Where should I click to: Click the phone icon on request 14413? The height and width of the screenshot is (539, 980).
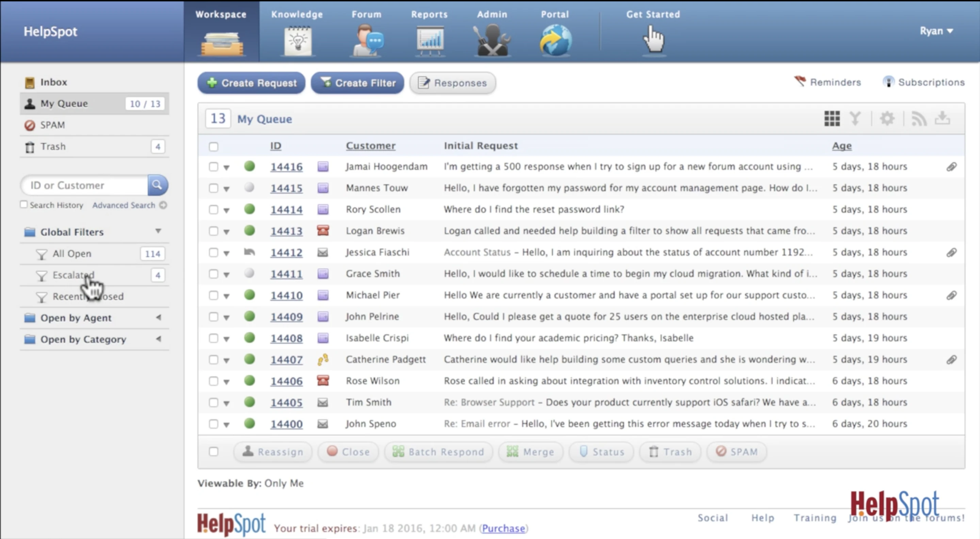point(323,230)
